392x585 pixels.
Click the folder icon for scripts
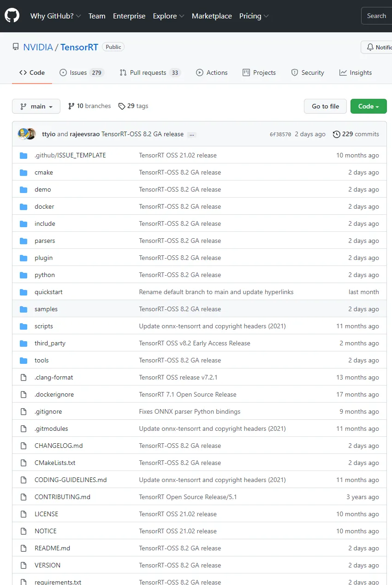coord(24,326)
